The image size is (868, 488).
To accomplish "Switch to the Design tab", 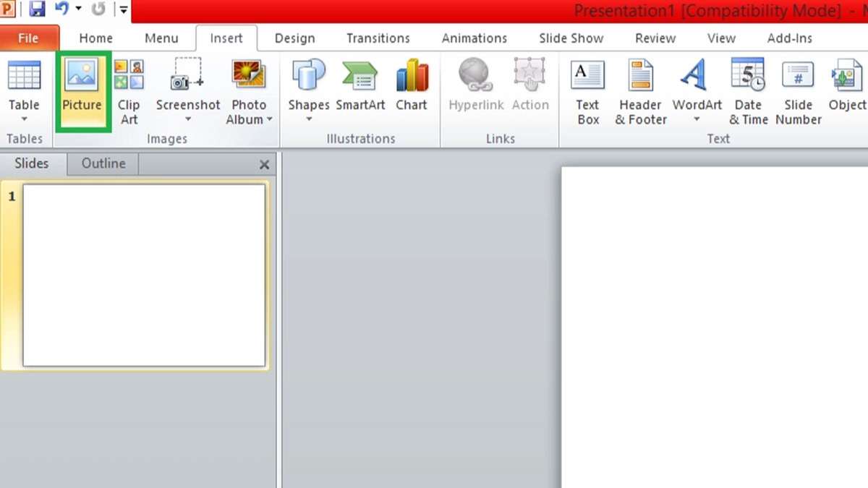I will pyautogui.click(x=294, y=38).
